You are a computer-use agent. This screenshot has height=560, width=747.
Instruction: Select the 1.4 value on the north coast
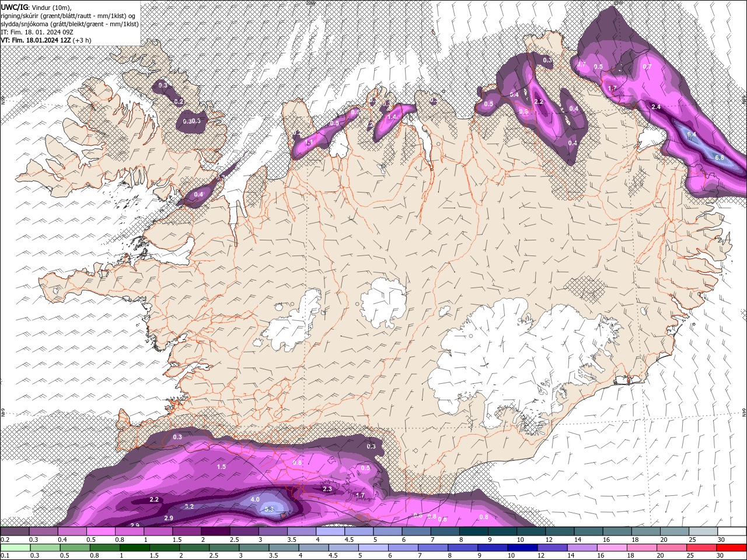coord(392,117)
